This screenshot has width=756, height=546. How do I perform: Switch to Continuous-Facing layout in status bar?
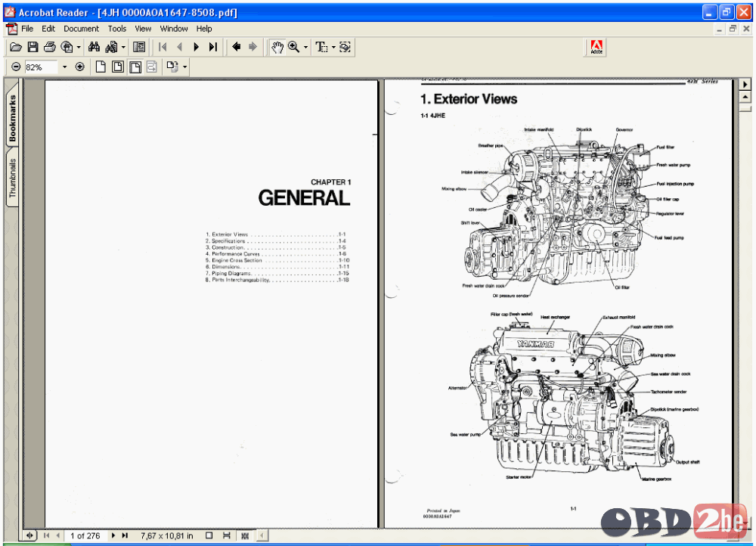(245, 535)
